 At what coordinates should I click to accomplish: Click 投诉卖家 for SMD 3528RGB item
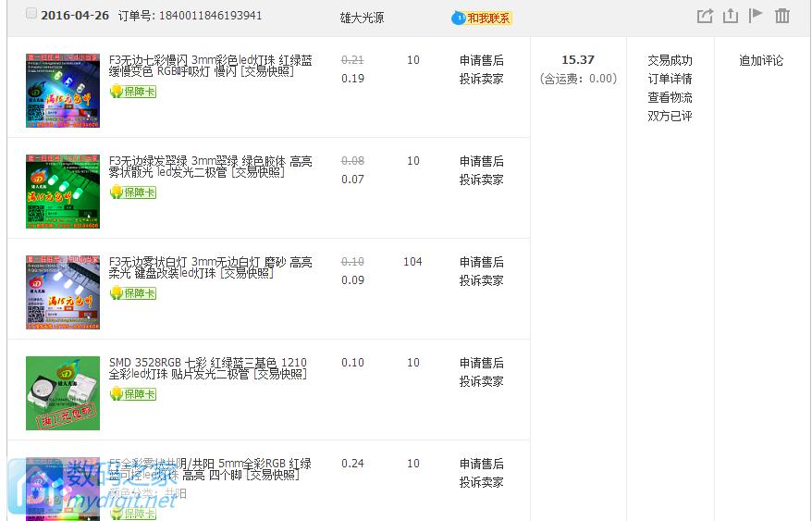click(x=482, y=381)
